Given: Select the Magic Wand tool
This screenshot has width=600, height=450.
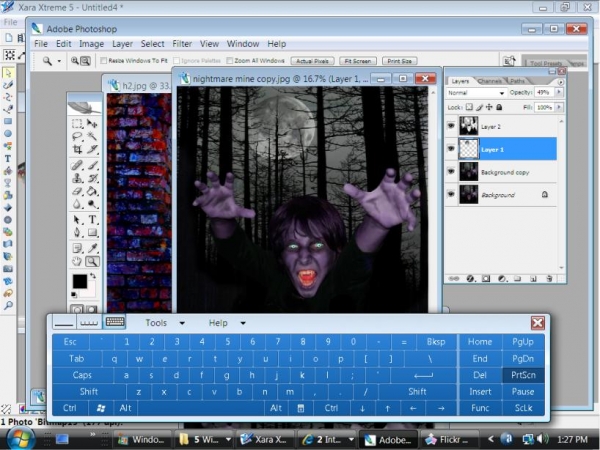Looking at the screenshot, I should (x=92, y=136).
